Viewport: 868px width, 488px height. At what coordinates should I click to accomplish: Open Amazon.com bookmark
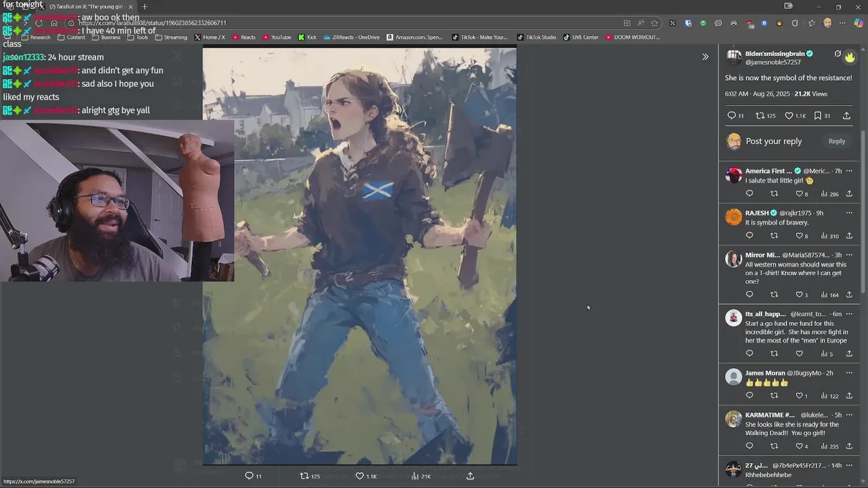pyautogui.click(x=415, y=37)
